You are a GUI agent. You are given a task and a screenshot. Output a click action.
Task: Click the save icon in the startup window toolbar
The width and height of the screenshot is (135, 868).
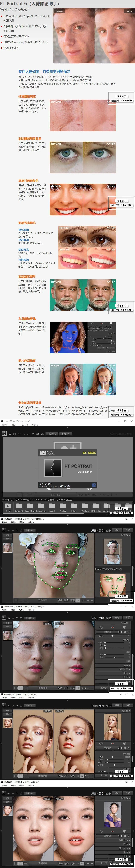tap(14, 434)
